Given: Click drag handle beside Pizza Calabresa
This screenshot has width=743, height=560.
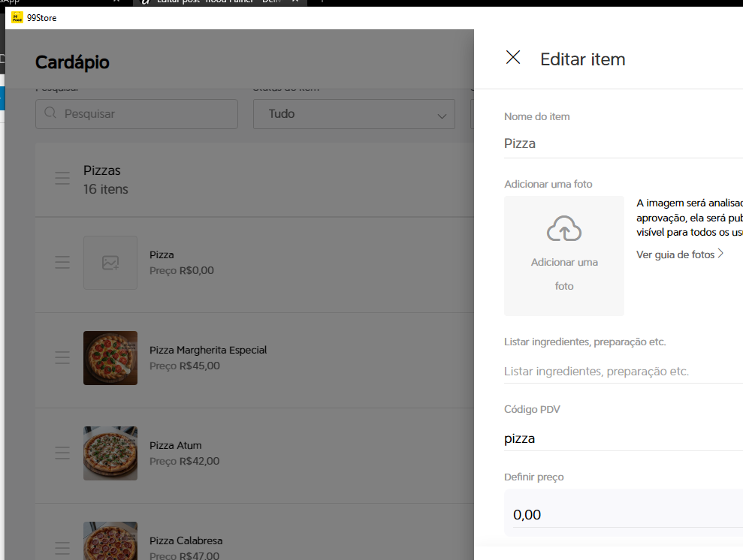Looking at the screenshot, I should (x=62, y=548).
